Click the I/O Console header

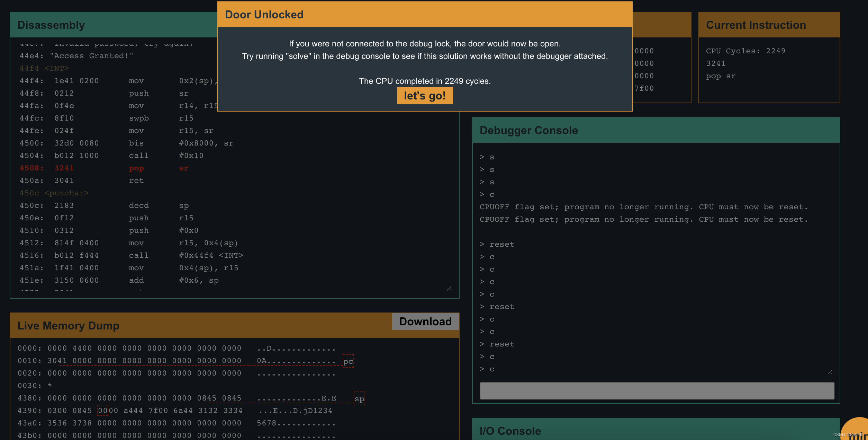click(656, 430)
